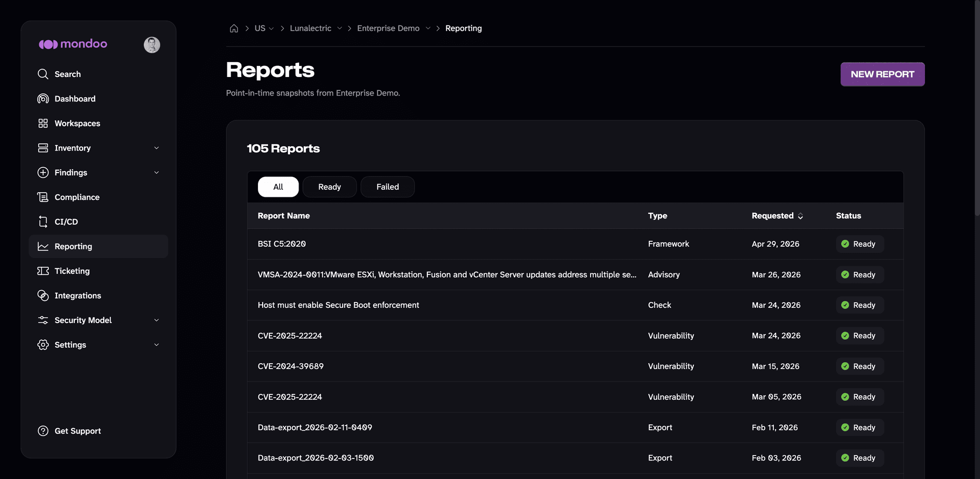This screenshot has height=479, width=980.
Task: Open the BSI C5:2020 report
Action: pos(575,244)
